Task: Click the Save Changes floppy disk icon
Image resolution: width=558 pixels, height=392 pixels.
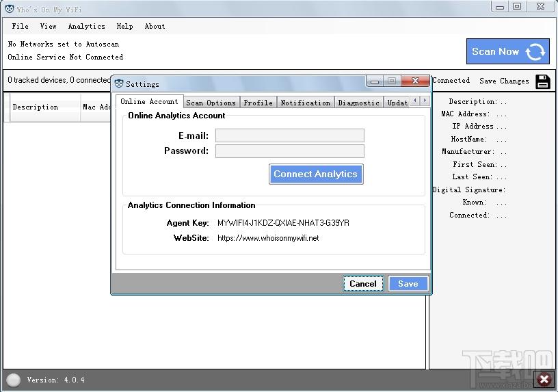Action: 543,81
